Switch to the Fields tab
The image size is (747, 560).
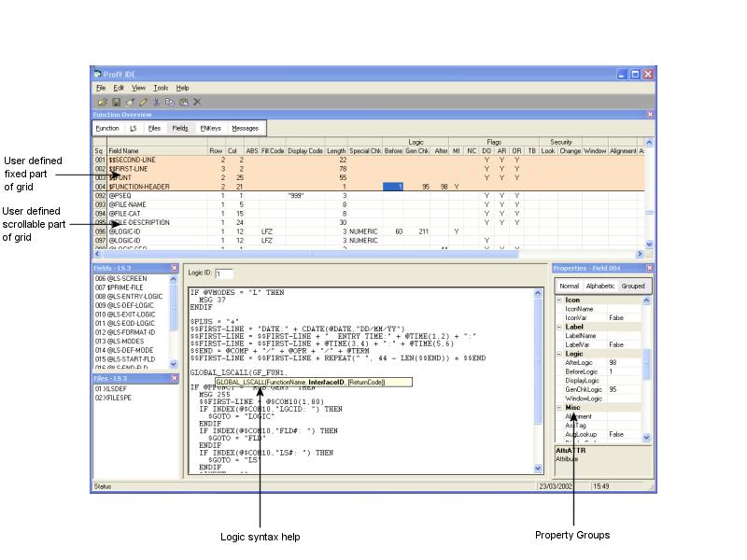(180, 129)
